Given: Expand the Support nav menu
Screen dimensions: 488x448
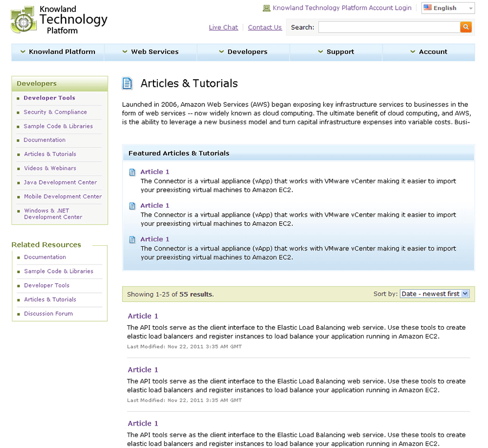Looking at the screenshot, I should (x=336, y=52).
